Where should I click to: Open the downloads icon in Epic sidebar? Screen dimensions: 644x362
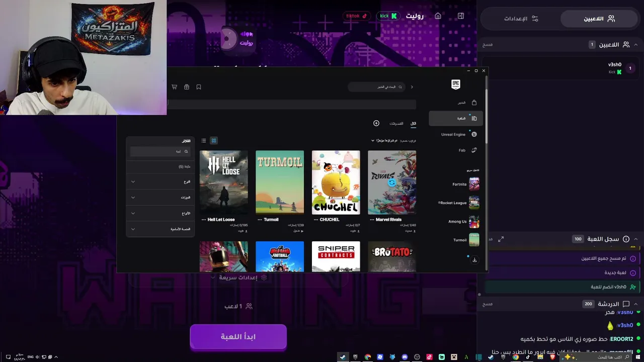pos(474,260)
